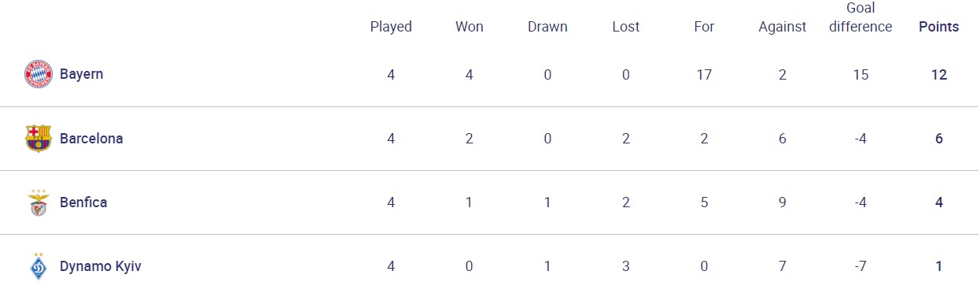The height and width of the screenshot is (286, 980).
Task: Open the Dynamo Kyiv team link
Action: point(101,266)
